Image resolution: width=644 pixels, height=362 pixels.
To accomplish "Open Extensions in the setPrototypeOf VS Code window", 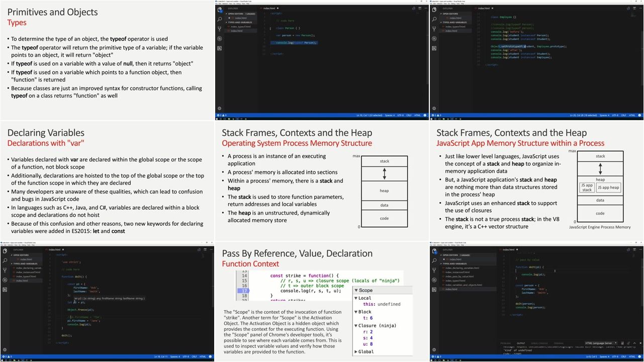I will point(434,48).
